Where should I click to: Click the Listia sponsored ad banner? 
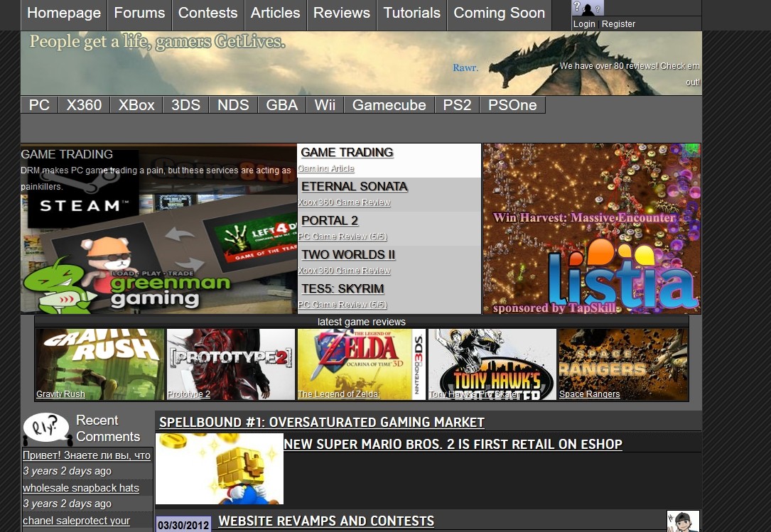pos(592,229)
